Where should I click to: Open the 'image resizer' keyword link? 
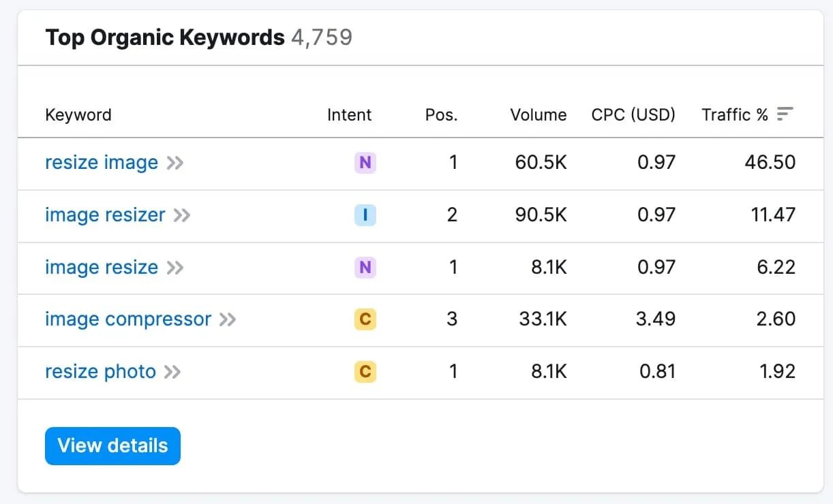point(105,215)
